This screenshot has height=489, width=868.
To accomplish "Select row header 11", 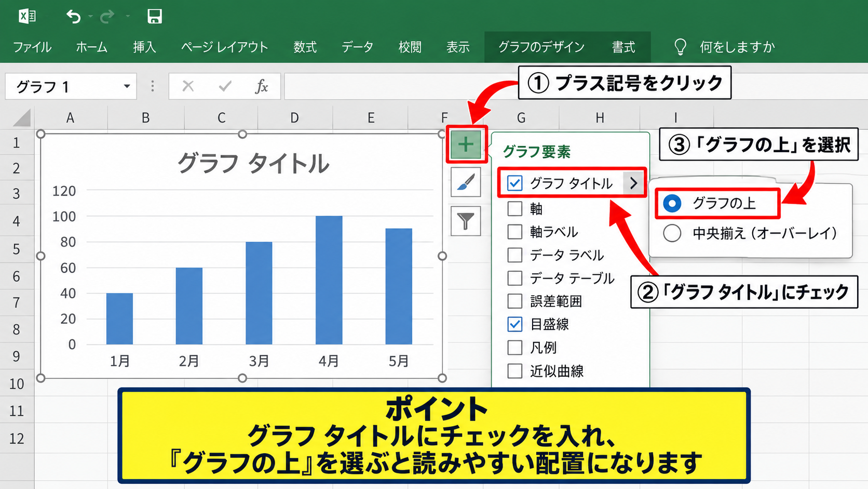I will point(17,411).
